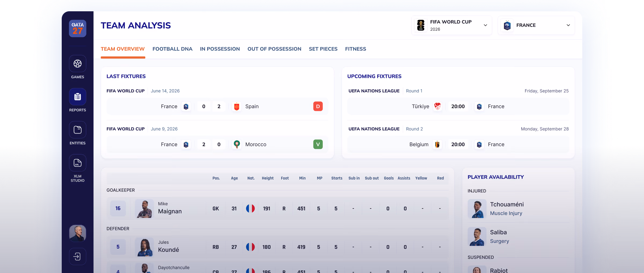Sort table by Height column
Image resolution: width=644 pixels, height=273 pixels.
click(268, 178)
